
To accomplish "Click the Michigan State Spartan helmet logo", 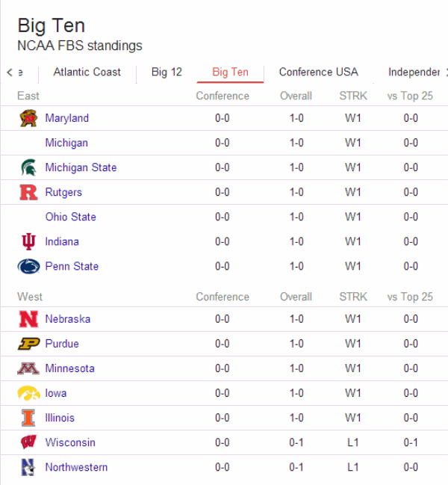I will (28, 167).
